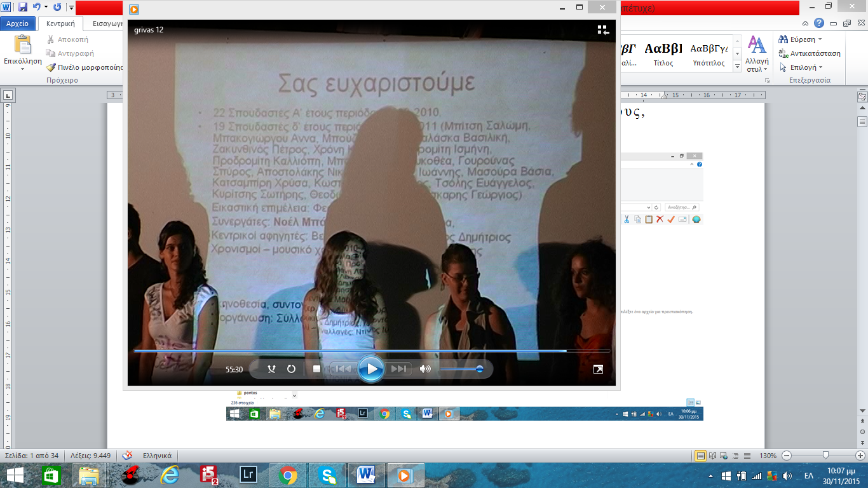
Task: Click the ΕΛ language indicator in the tray
Action: (809, 475)
